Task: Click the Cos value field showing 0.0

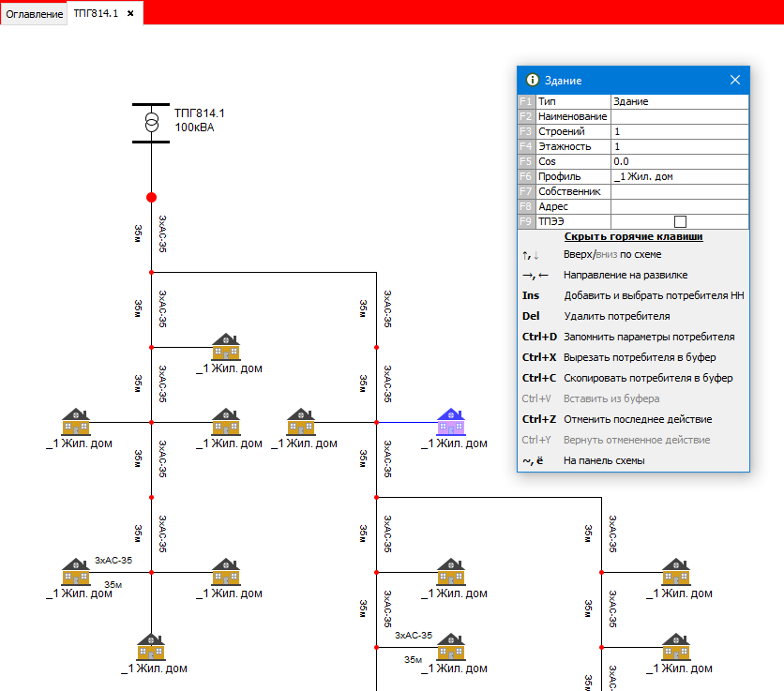Action: 680,161
